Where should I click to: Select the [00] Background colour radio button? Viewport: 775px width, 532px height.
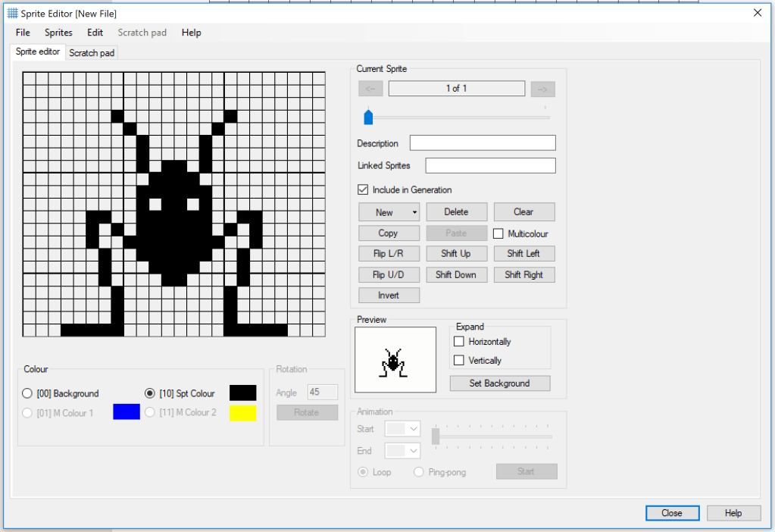28,393
